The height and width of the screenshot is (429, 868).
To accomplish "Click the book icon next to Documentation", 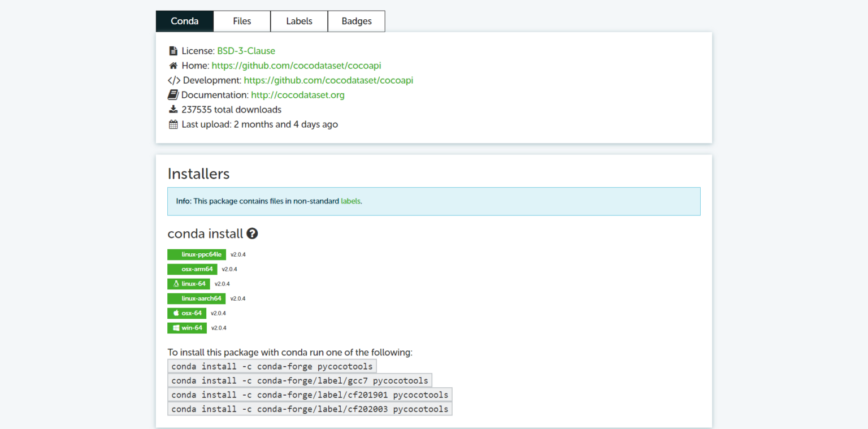I will 173,94.
